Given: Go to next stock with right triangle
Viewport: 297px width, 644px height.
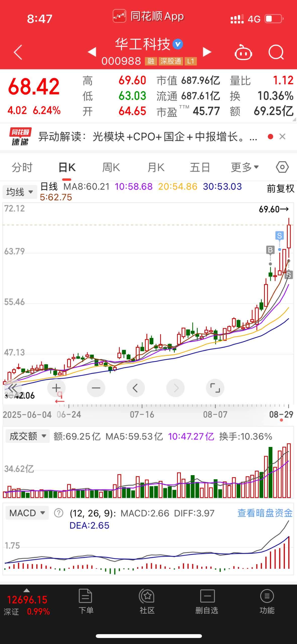Looking at the screenshot, I should point(207,52).
